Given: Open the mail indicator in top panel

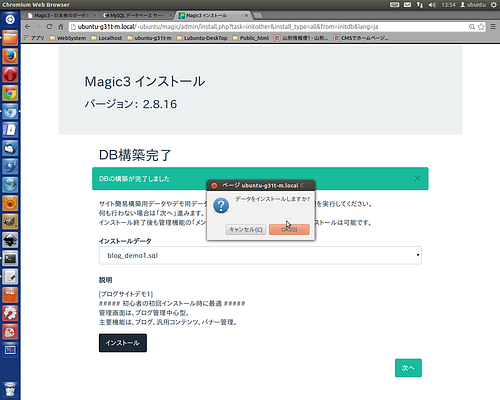Looking at the screenshot, I should pyautogui.click(x=407, y=5).
